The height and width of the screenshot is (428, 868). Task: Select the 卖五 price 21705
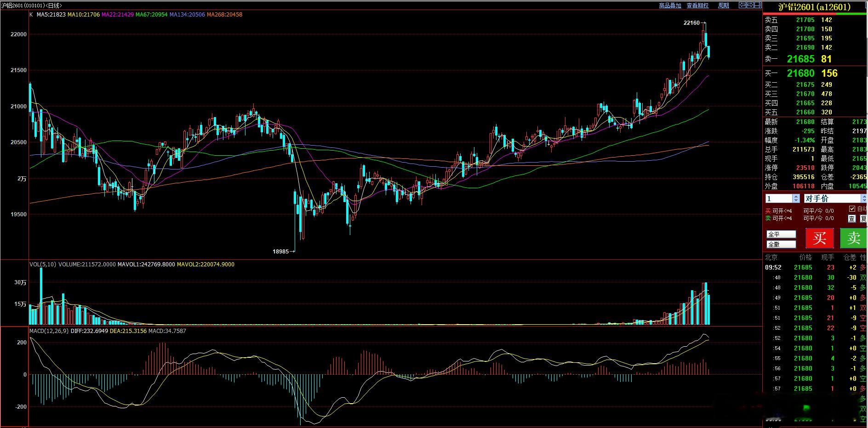click(805, 20)
